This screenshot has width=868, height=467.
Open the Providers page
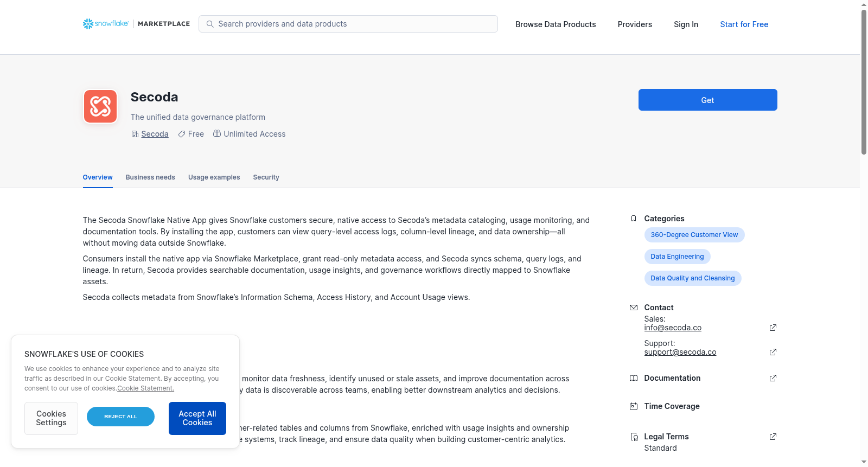click(x=635, y=24)
